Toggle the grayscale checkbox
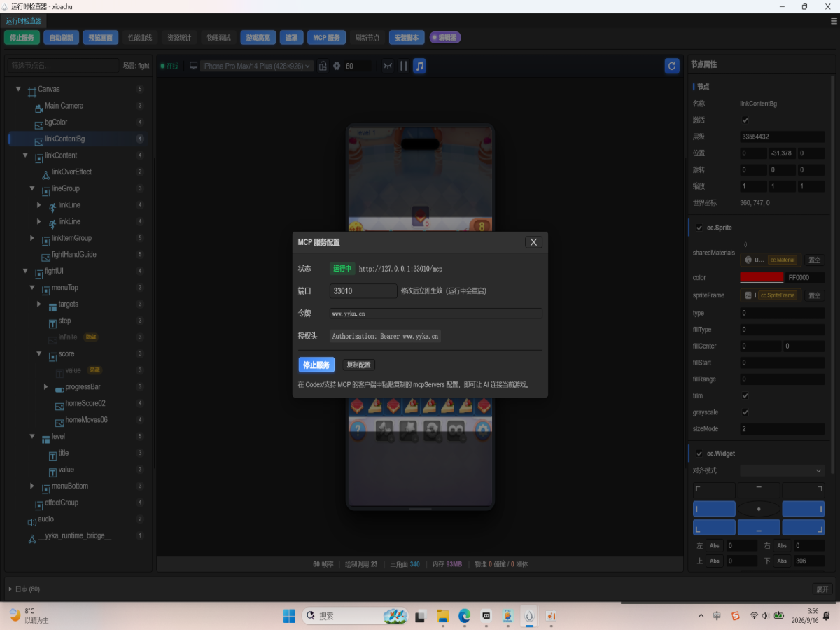Viewport: 840px width, 630px height. 745,412
